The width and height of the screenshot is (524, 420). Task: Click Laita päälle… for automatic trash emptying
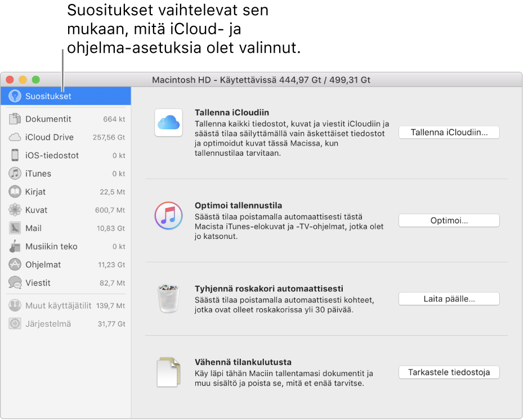[x=449, y=299]
